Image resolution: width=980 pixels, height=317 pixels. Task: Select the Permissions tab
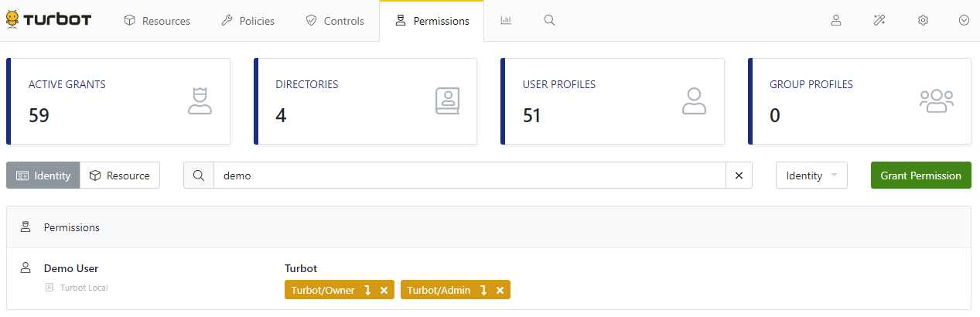click(x=432, y=21)
